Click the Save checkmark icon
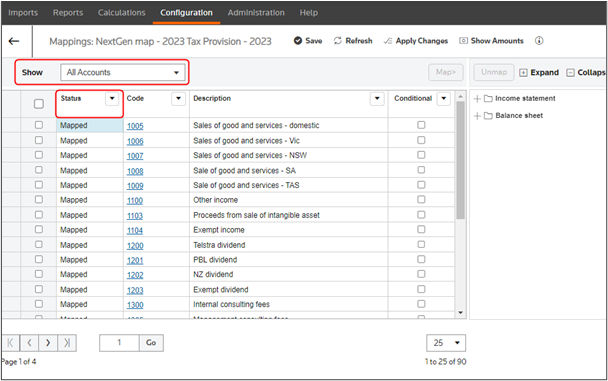Screen dimensions: 608x381 pyautogui.click(x=298, y=41)
